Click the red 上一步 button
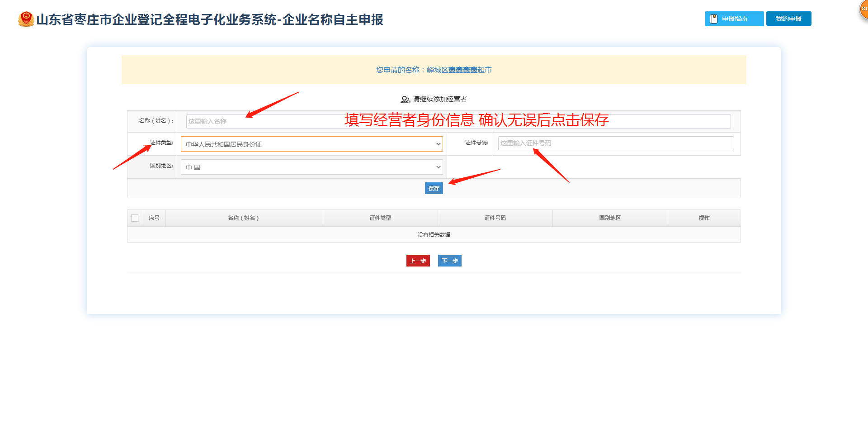Viewport: 868px width, 438px height. [x=418, y=261]
